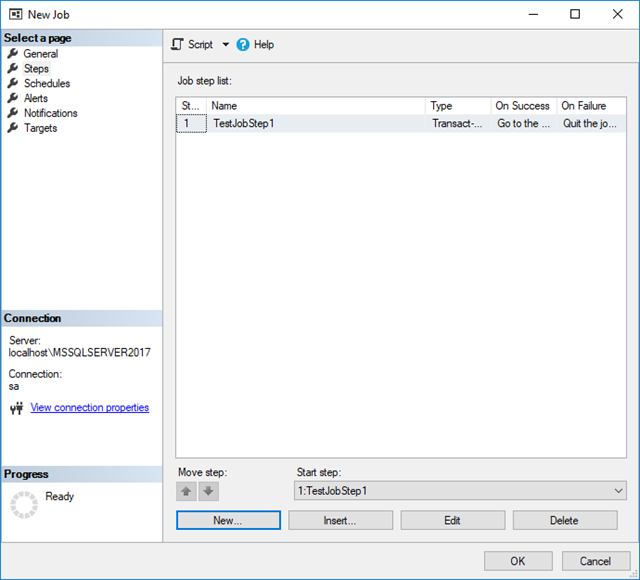Open the Script dropdown arrow
640x580 pixels.
click(x=226, y=45)
